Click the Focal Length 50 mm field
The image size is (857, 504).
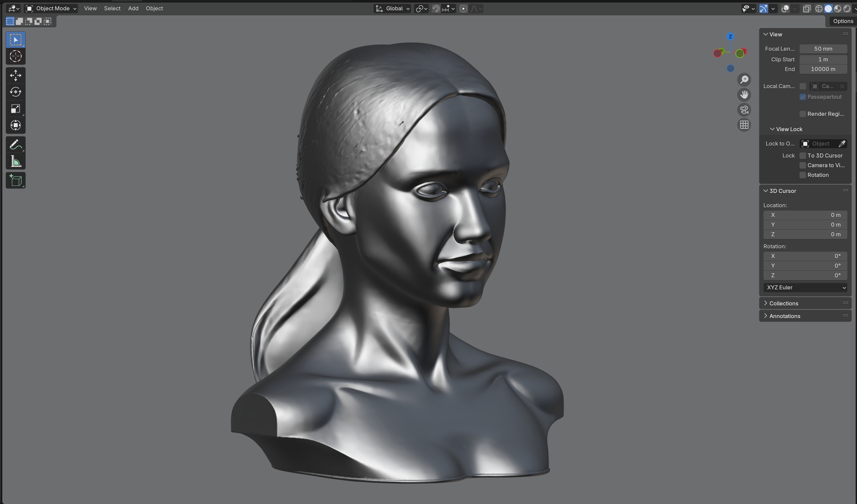click(x=823, y=49)
